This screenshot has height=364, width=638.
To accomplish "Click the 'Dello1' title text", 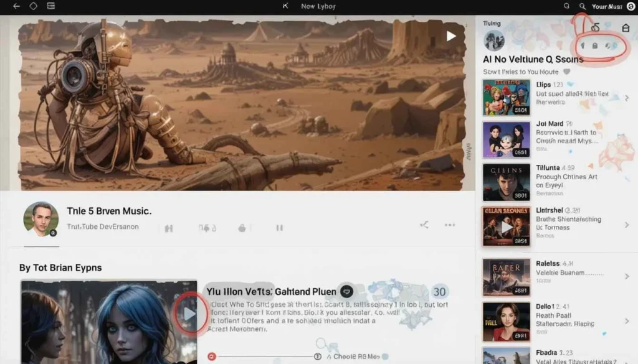I will pos(545,306).
